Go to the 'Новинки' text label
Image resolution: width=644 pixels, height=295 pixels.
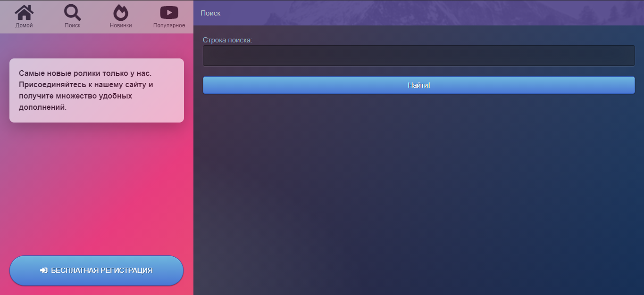point(121,25)
